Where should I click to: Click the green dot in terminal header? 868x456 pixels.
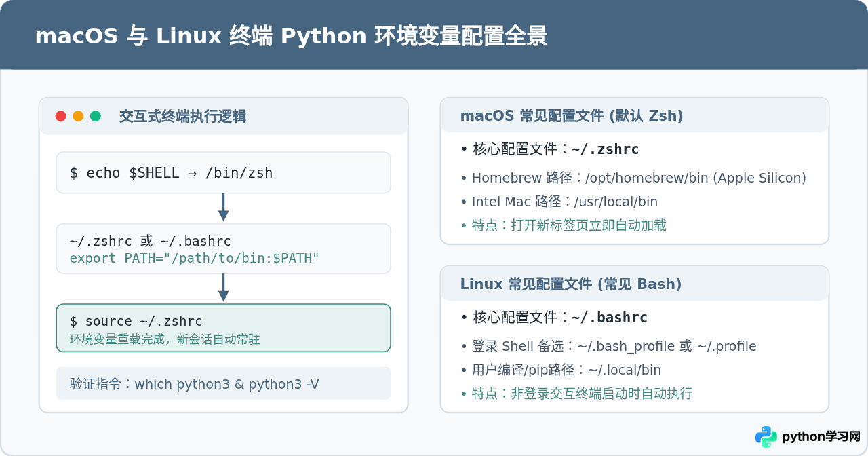(96, 116)
